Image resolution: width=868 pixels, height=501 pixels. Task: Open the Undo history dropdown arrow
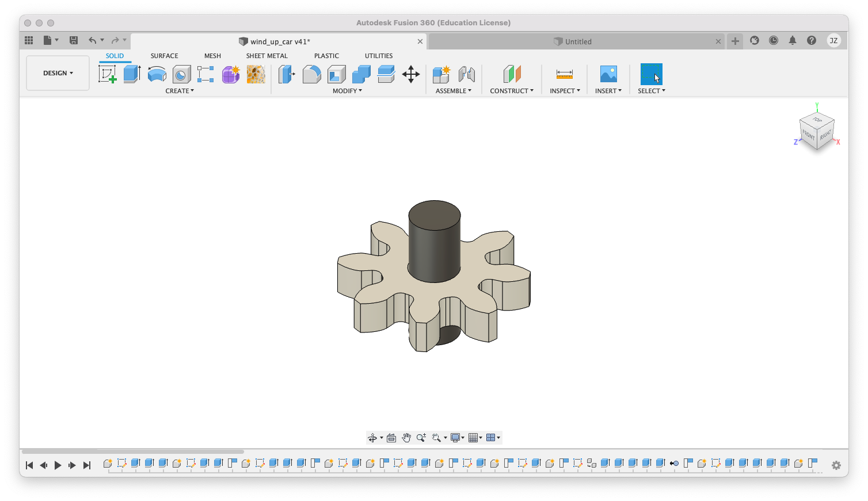coord(102,40)
